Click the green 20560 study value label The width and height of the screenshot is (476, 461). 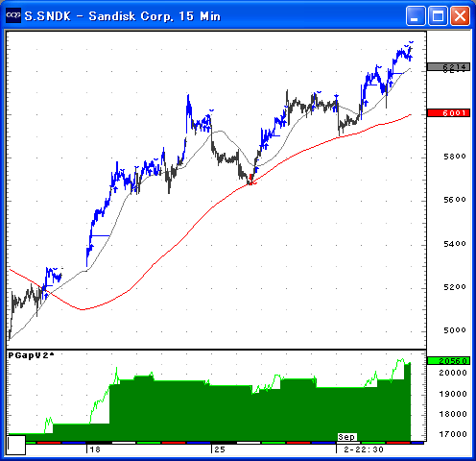(x=448, y=361)
